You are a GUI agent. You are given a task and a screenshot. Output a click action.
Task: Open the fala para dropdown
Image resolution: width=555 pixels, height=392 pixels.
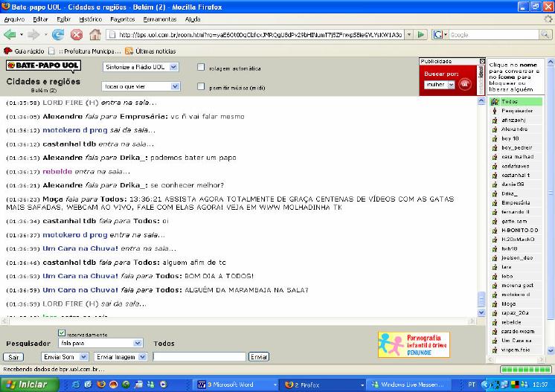(100, 343)
